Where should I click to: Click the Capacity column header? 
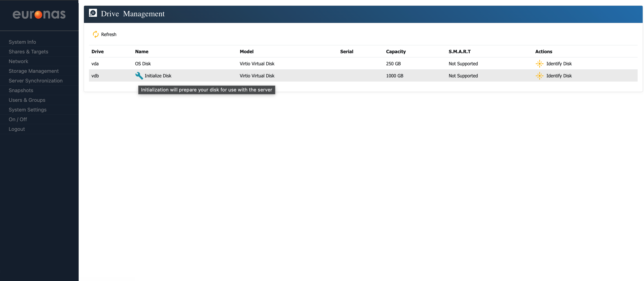(395, 51)
